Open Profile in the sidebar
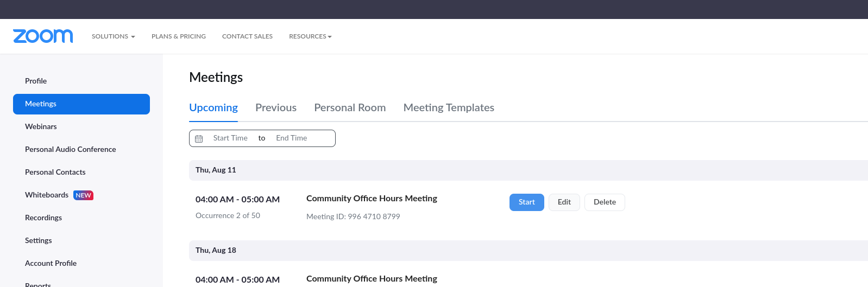Viewport: 868px width, 287px height. 36,81
